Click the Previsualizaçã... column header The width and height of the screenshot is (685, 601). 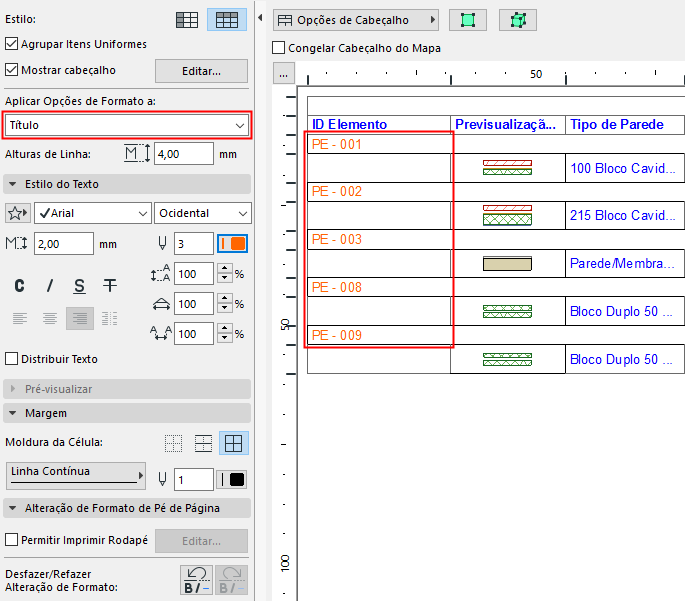click(508, 124)
